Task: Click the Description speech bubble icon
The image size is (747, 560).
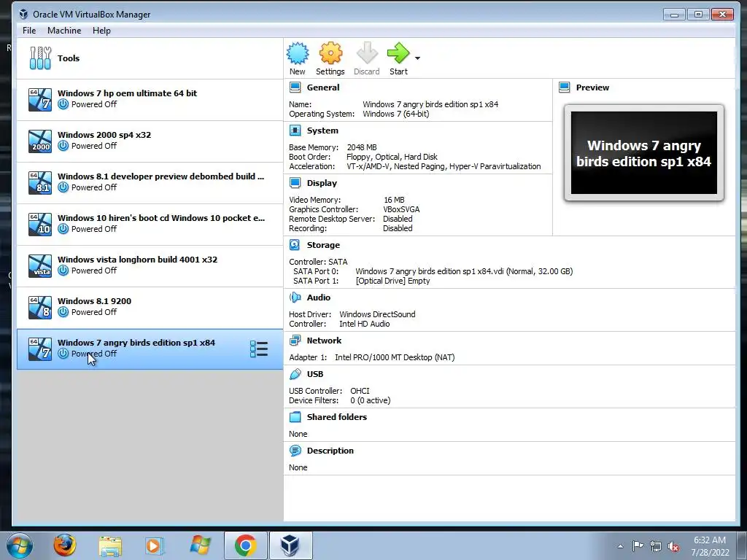Action: [295, 451]
